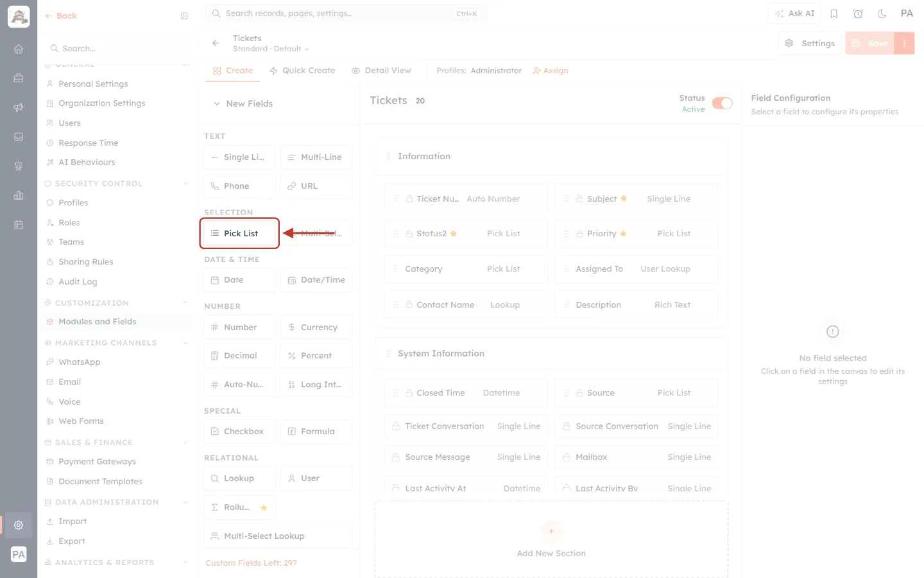Click the plus icon above Add New Section

pyautogui.click(x=551, y=531)
